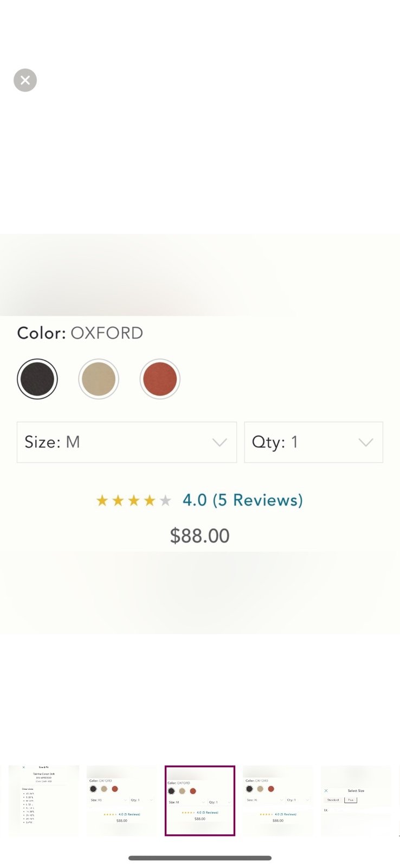Open the Size: M dropdown

click(x=127, y=442)
